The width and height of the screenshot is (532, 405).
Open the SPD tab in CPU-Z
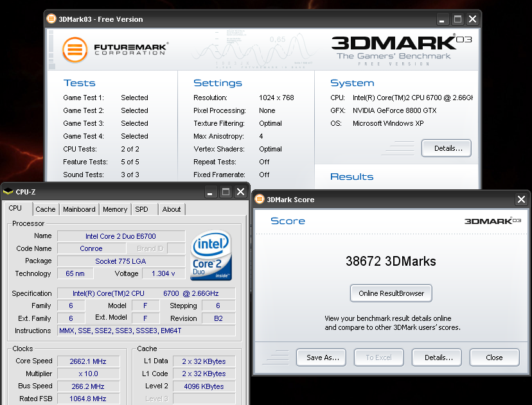[x=145, y=209]
